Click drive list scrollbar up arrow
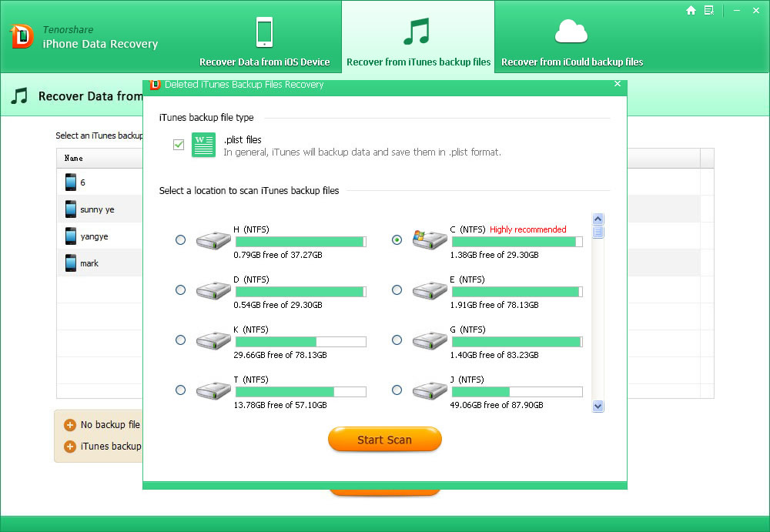Image resolution: width=770 pixels, height=532 pixels. point(598,219)
